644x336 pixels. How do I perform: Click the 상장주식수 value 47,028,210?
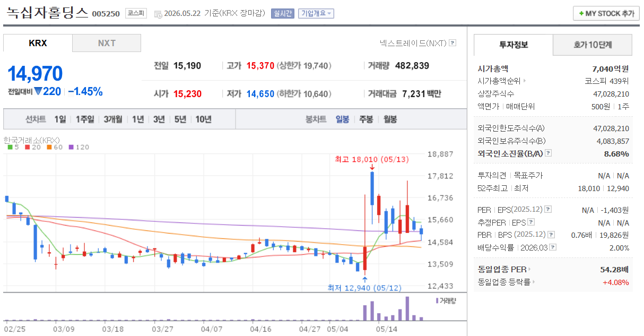[x=611, y=94]
